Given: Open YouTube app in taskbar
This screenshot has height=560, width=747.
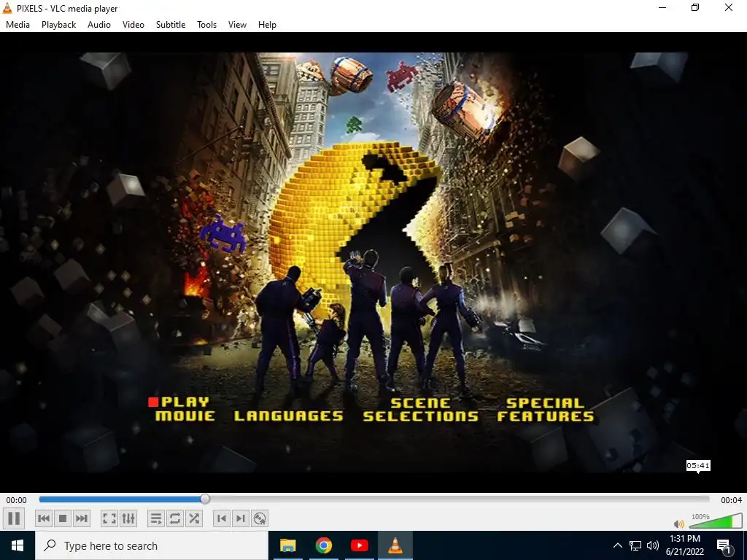Looking at the screenshot, I should pyautogui.click(x=359, y=545).
